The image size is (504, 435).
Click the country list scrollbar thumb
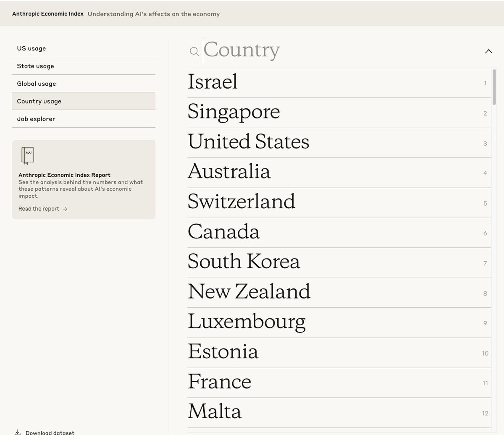pos(494,87)
